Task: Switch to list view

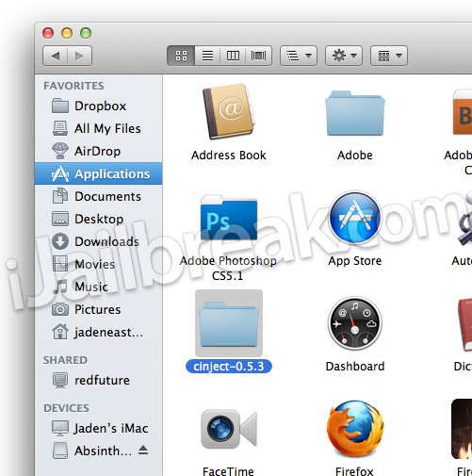Action: (x=207, y=56)
